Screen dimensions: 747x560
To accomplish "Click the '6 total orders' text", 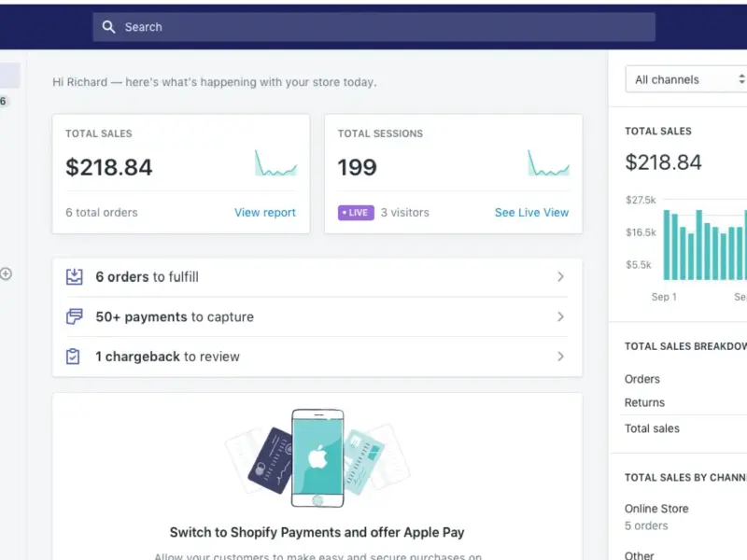I will [102, 213].
